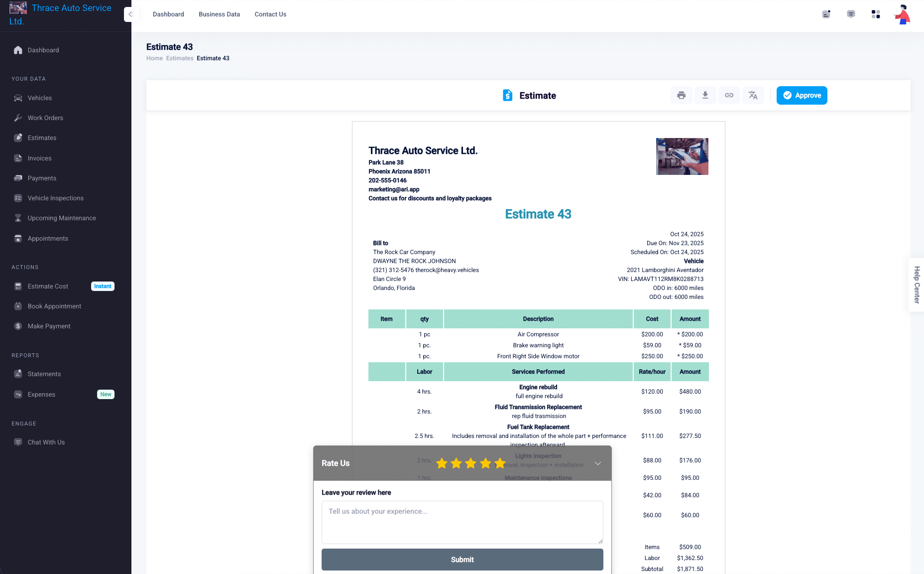
Task: Click the Make Payment dollar icon
Action: tap(18, 326)
